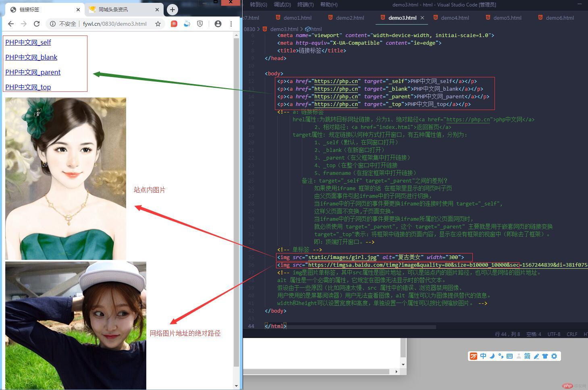Open Chrome profile avatar menu
The image size is (588, 390).
click(x=218, y=24)
